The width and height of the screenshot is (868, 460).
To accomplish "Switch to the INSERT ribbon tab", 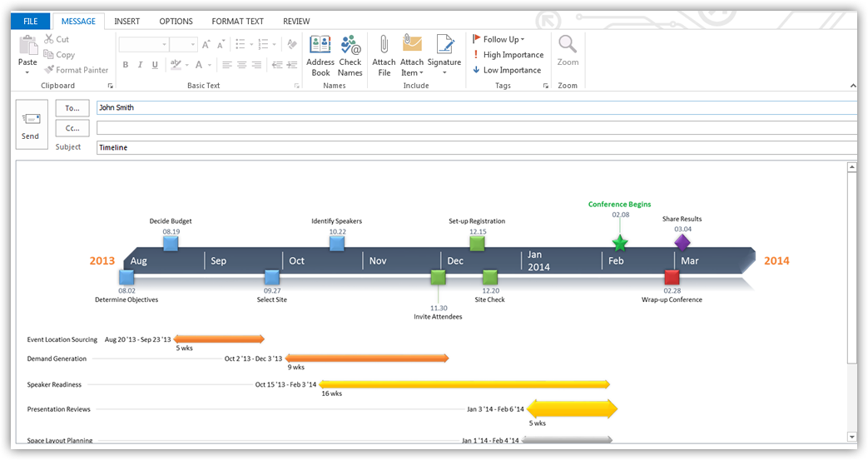I will (x=126, y=21).
